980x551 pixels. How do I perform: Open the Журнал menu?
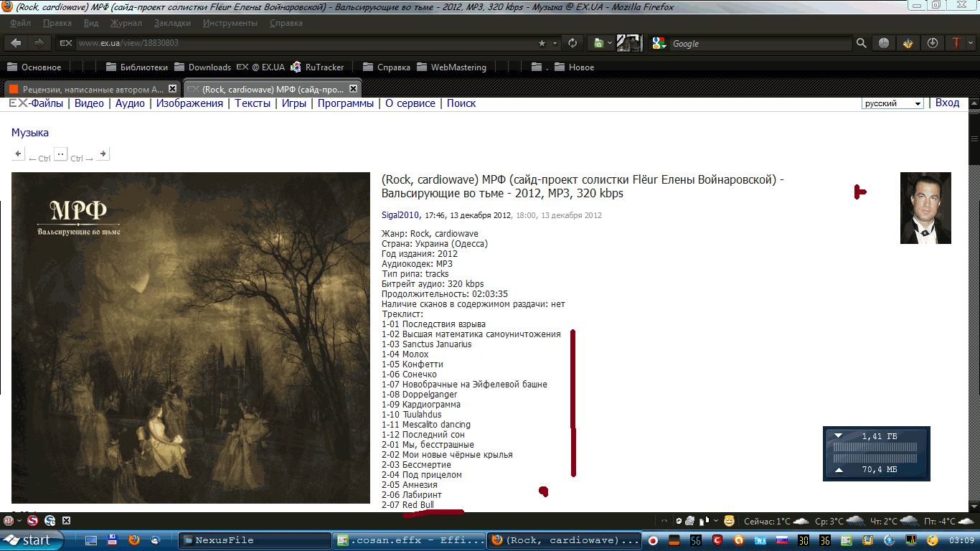click(126, 23)
